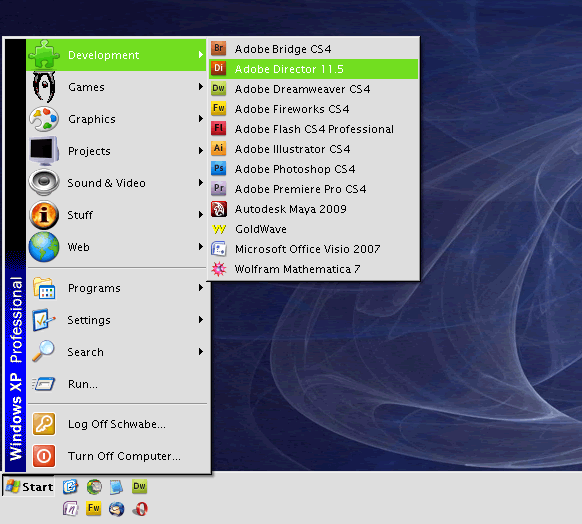Launch Wolfram Mathematica 7 spiky icon

219,269
